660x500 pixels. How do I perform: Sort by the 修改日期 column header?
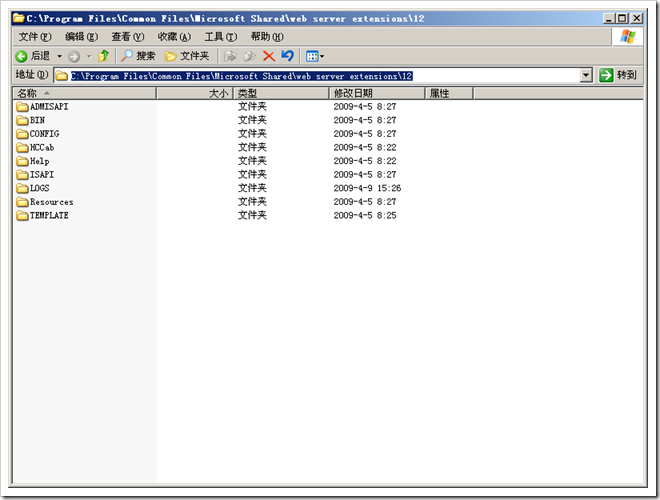[377, 93]
